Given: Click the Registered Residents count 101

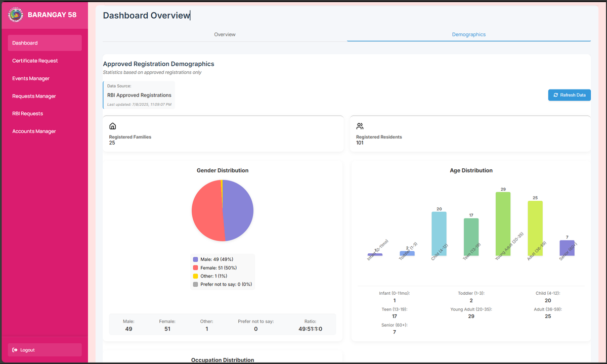Looking at the screenshot, I should [360, 143].
